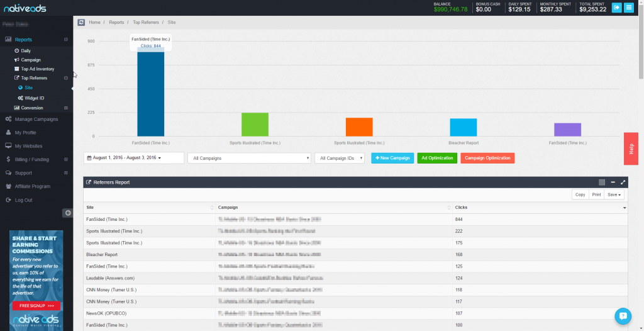
Task: Click the Reports breadcrumb link
Action: pyautogui.click(x=116, y=22)
